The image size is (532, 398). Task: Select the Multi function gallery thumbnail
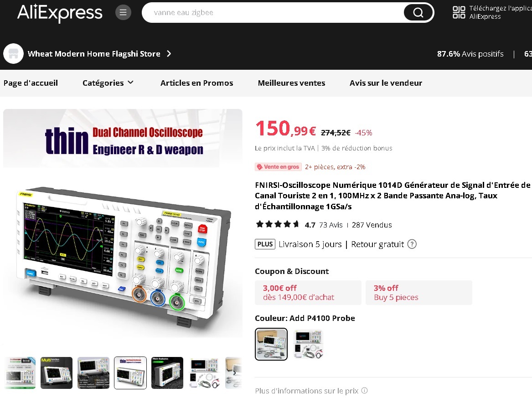pos(57,373)
